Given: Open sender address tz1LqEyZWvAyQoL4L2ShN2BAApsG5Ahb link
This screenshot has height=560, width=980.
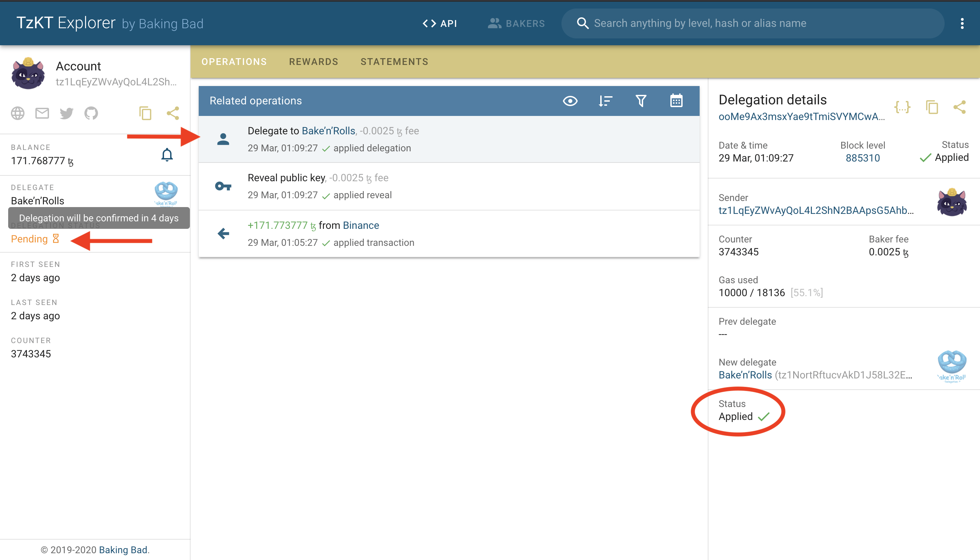Looking at the screenshot, I should (816, 210).
